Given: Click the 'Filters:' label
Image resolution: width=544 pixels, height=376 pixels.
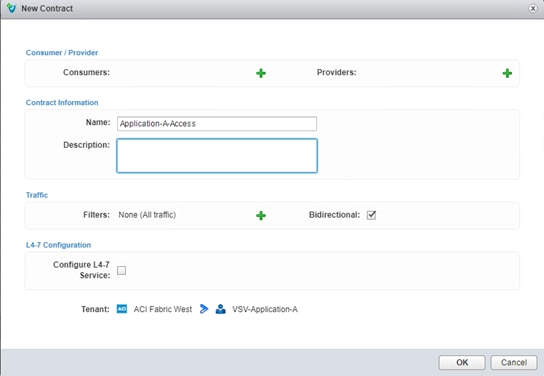Looking at the screenshot, I should tap(96, 215).
